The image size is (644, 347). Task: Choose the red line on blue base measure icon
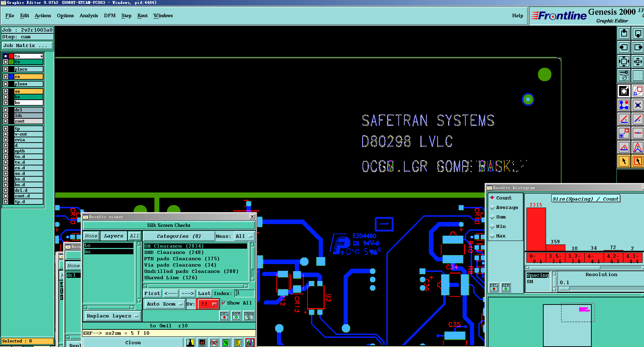[x=624, y=119]
